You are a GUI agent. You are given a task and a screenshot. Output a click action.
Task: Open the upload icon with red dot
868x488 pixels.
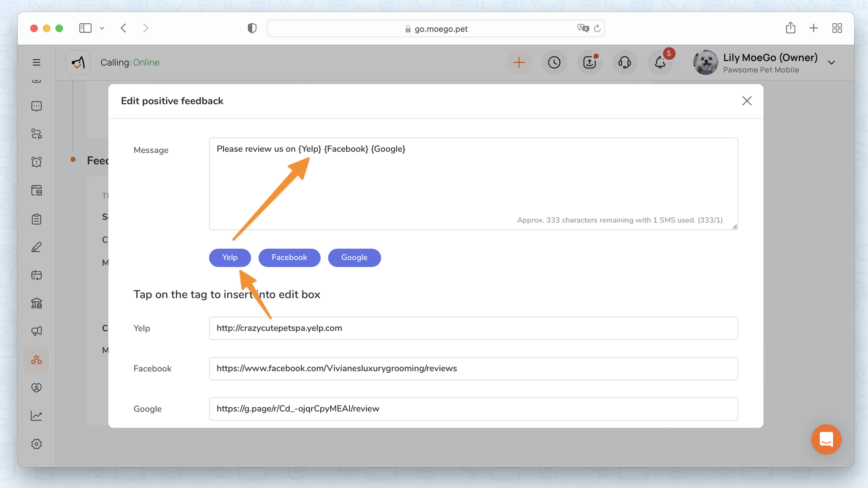(x=589, y=62)
